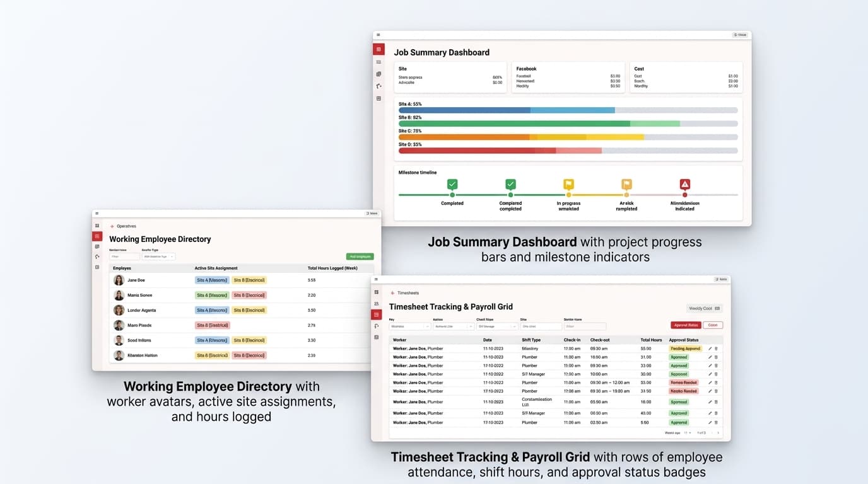Select red active sidebar icon in Job Summary Dashboard
This screenshot has height=484, width=868.
coord(378,49)
